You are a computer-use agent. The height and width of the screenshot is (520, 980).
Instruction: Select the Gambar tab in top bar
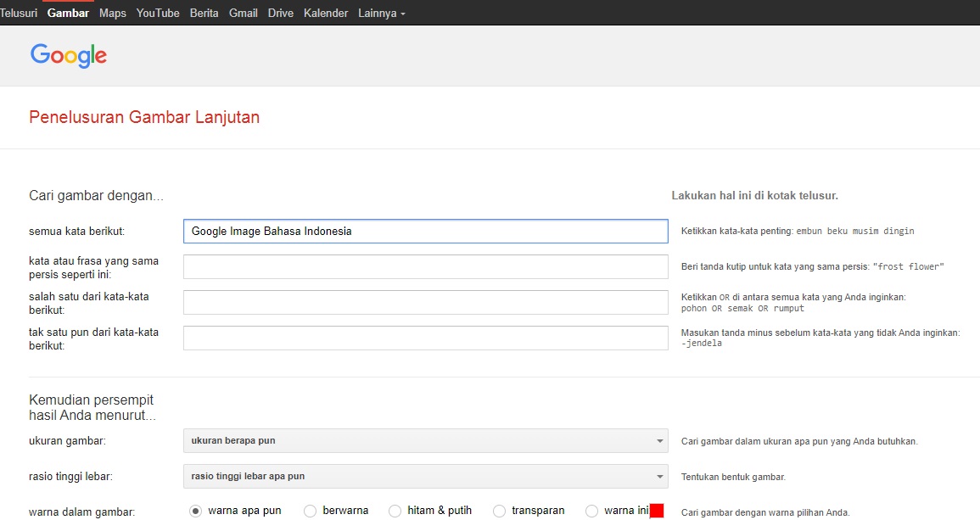tap(68, 13)
